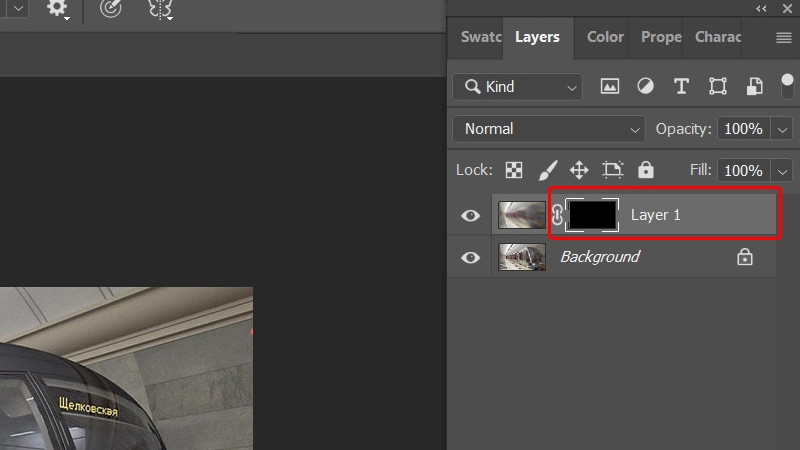This screenshot has height=450, width=800.
Task: Filter for adjustment layers
Action: [x=645, y=86]
